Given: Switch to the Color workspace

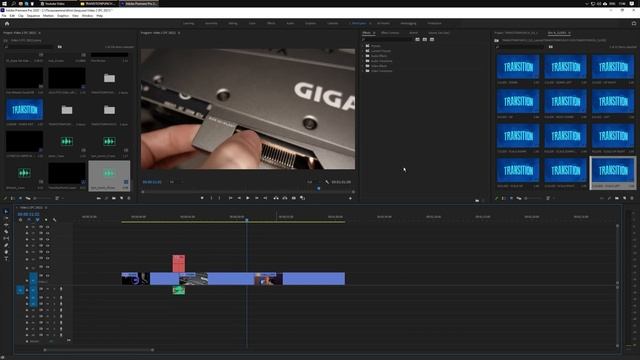Looking at the screenshot, I should tap(252, 24).
